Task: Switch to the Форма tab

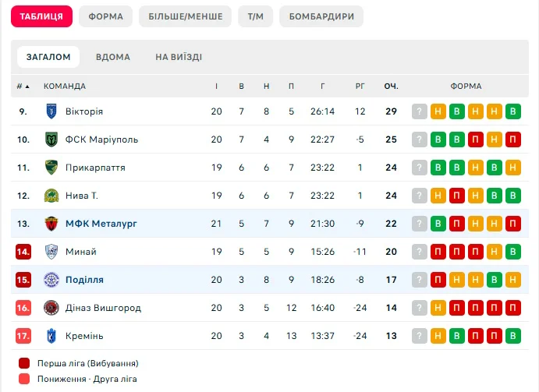Action: point(106,16)
